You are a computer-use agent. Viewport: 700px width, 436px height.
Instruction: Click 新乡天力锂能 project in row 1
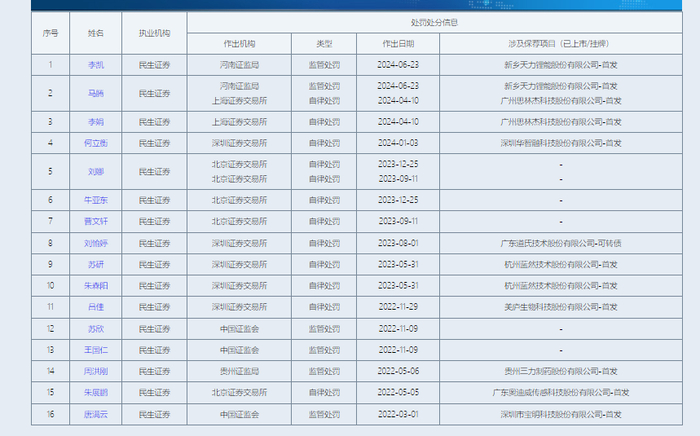tap(561, 65)
